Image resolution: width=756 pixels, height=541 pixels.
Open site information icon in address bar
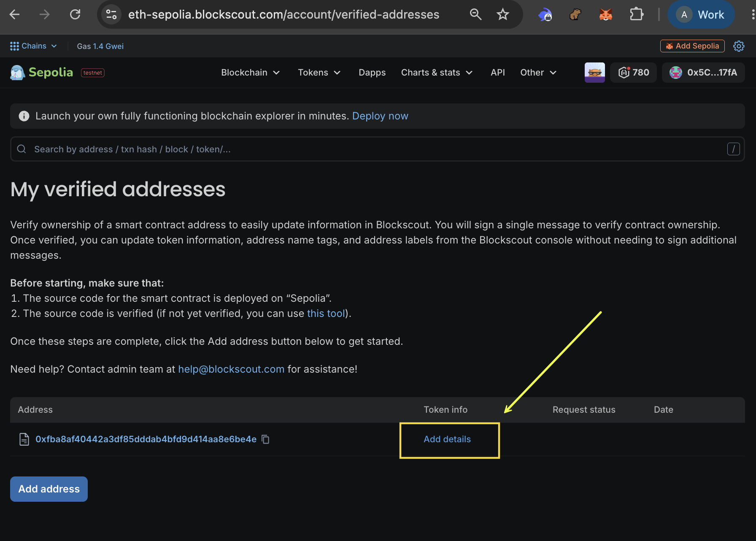[111, 15]
